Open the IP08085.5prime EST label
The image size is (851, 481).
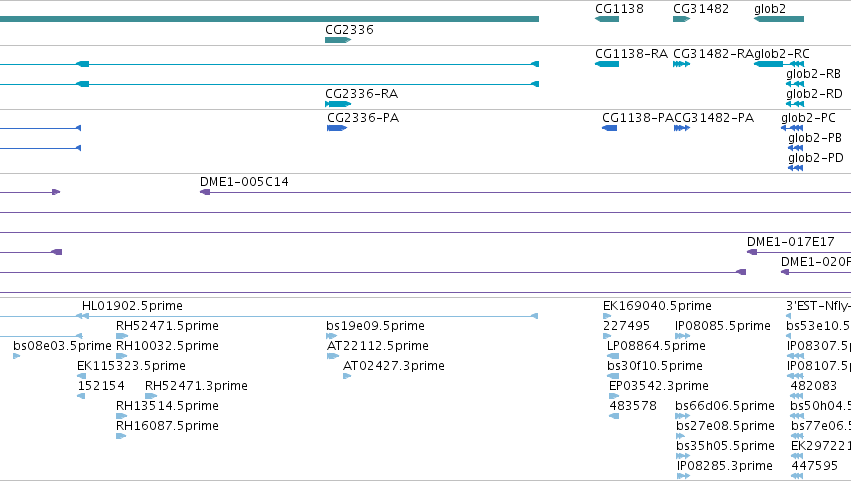pos(723,326)
